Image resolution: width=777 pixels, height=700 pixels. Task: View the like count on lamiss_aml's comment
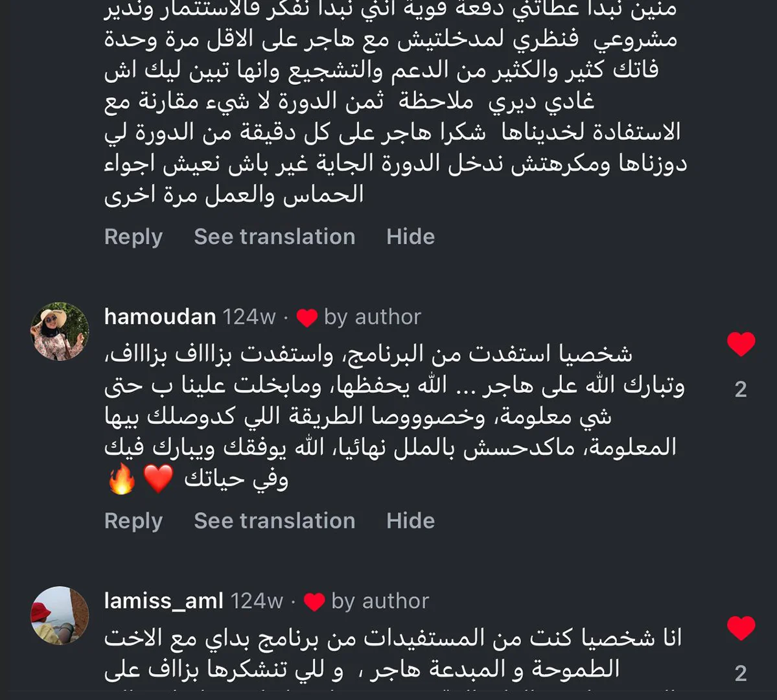741,673
